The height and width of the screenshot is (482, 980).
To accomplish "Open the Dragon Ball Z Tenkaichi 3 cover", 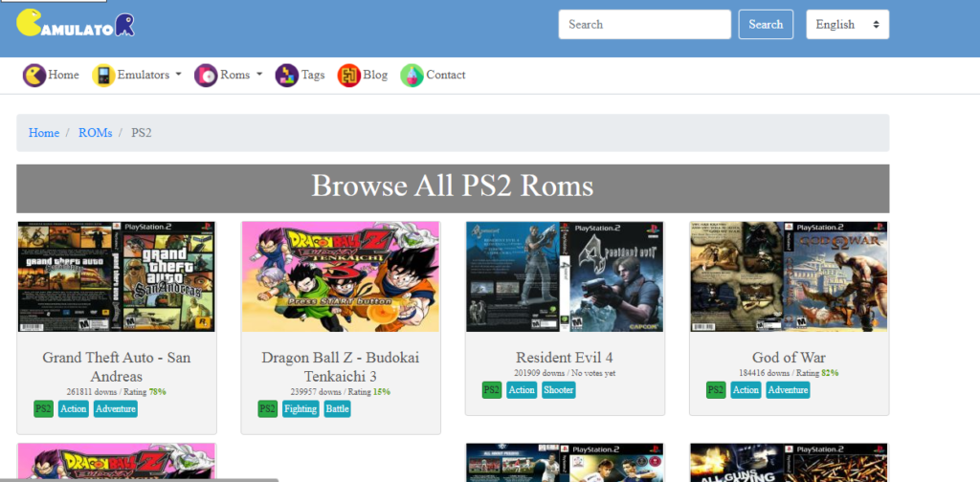I will [x=341, y=276].
